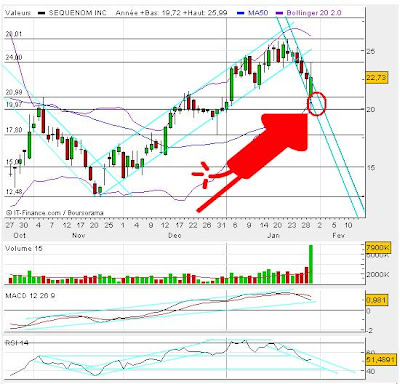Click the Oct month label on time axis
The image size is (400, 384).
tap(19, 235)
